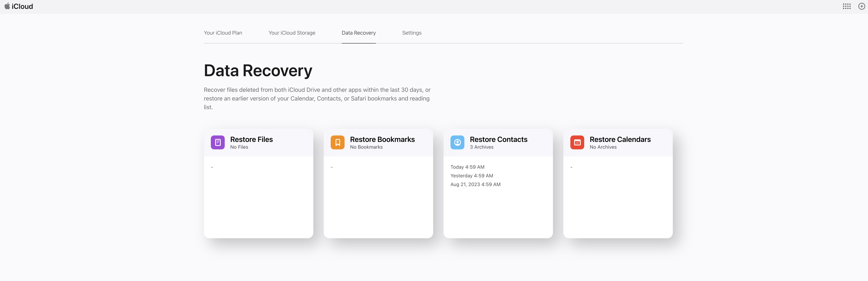
Task: Open the Restore Files card title
Action: (x=251, y=139)
